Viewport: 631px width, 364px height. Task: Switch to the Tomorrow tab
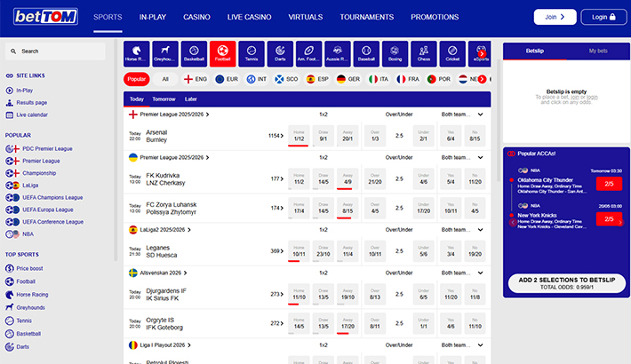click(x=164, y=99)
